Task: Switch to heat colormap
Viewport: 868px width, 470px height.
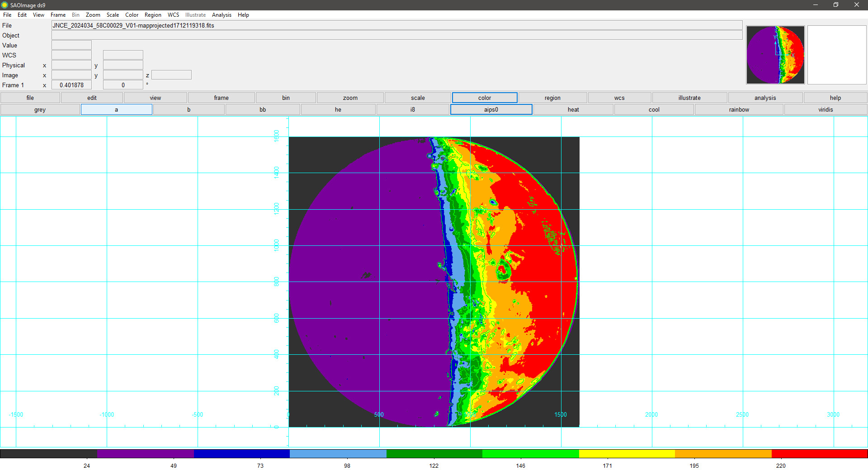Action: [573, 110]
